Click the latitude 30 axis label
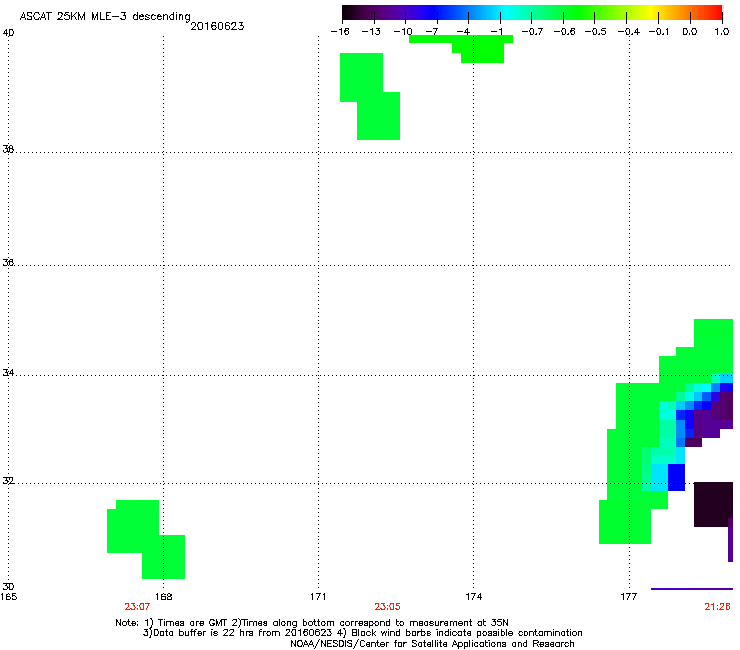Image resolution: width=740 pixels, height=650 pixels. click(x=8, y=587)
